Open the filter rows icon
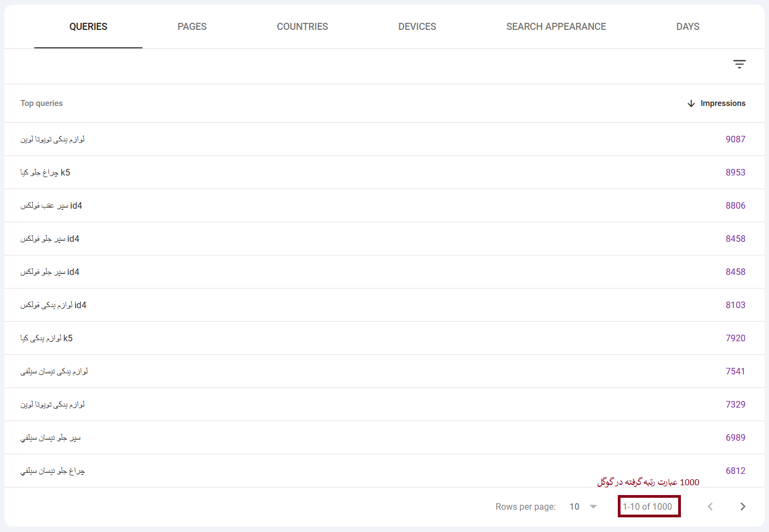 pos(739,64)
